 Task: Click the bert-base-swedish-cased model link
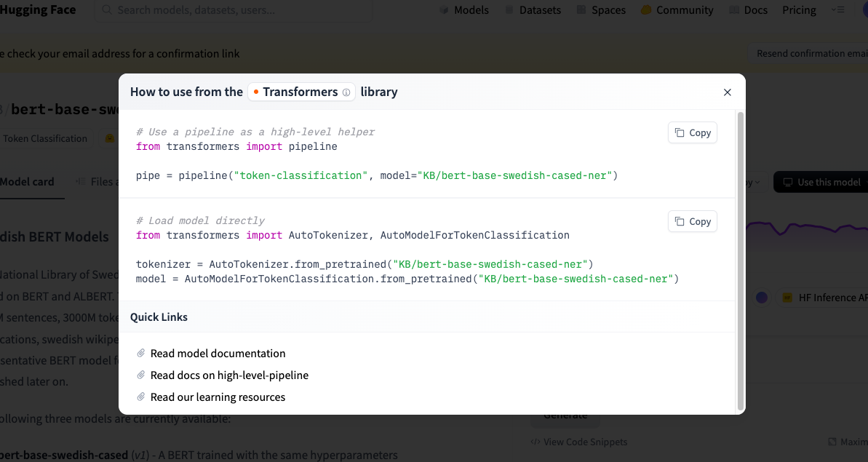[x=64, y=455]
